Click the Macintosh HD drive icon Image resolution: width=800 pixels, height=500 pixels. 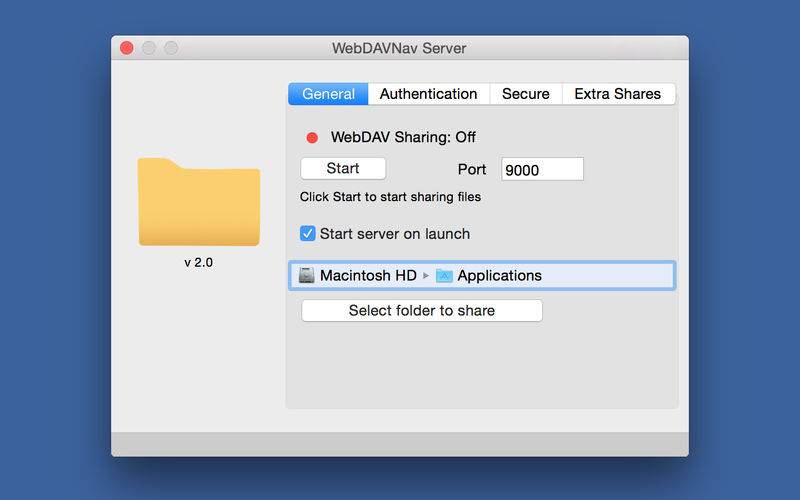[x=306, y=276]
